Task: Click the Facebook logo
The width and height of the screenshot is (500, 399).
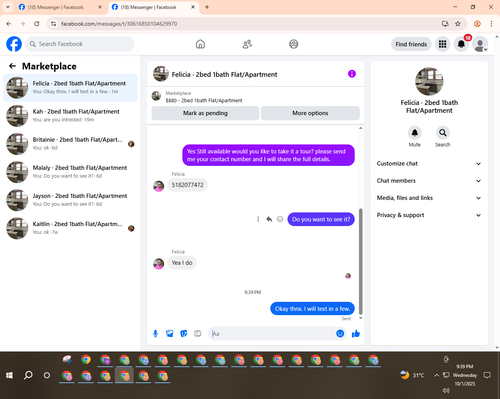Action: pos(14,44)
